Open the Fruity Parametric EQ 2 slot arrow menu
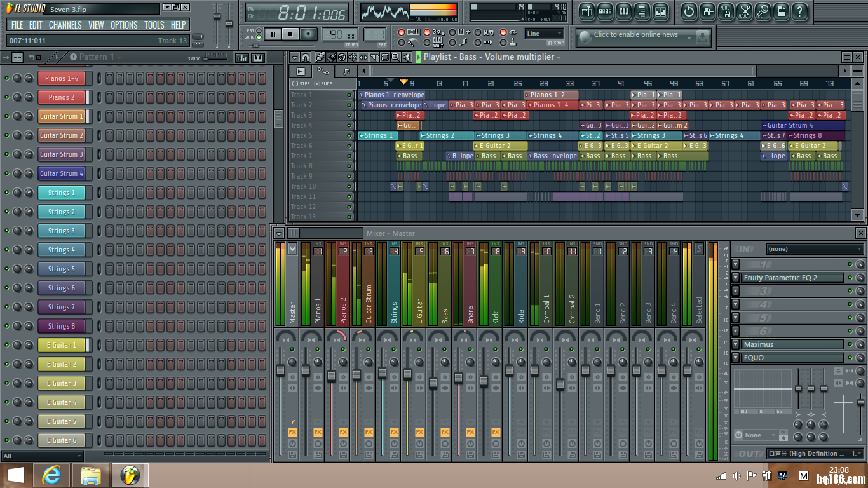 click(735, 278)
